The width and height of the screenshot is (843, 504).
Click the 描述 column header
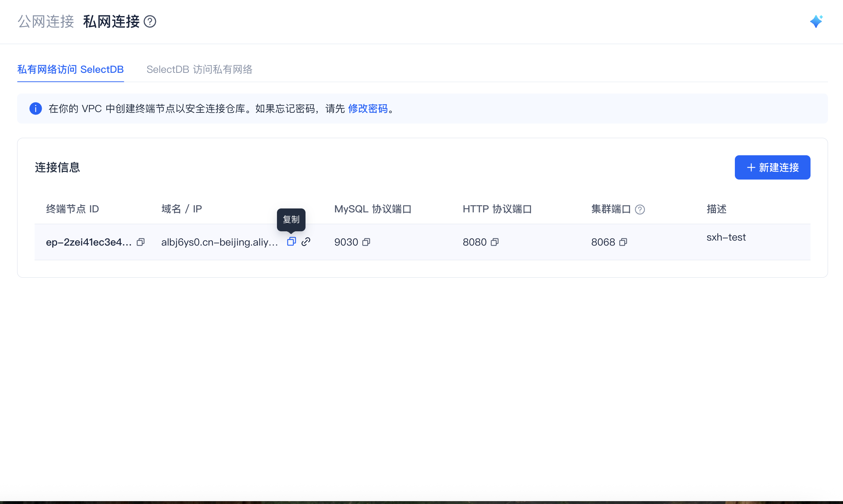717,209
